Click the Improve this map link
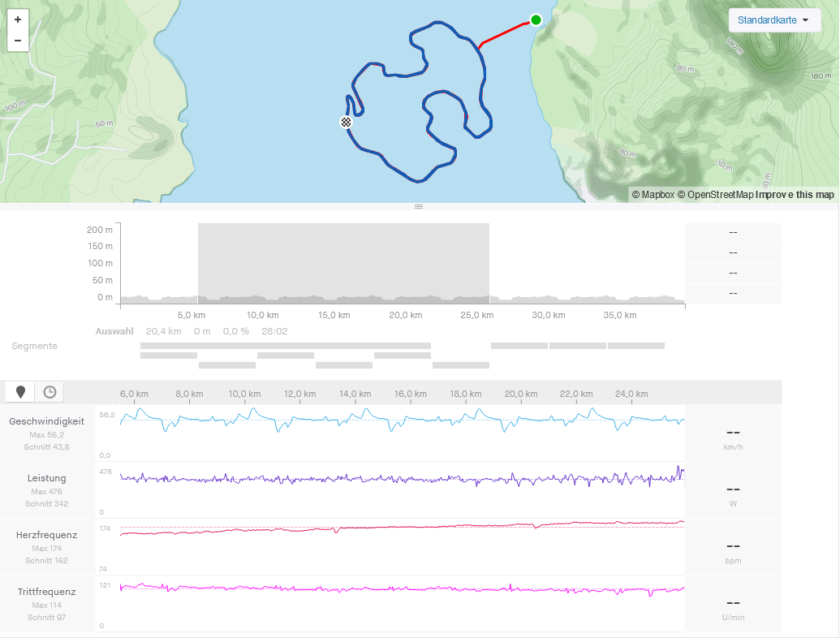 coord(795,195)
